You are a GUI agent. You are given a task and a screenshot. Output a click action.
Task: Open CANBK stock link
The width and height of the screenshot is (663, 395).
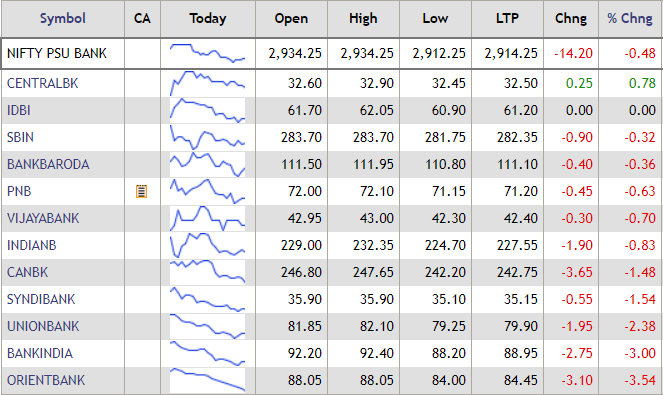(27, 272)
